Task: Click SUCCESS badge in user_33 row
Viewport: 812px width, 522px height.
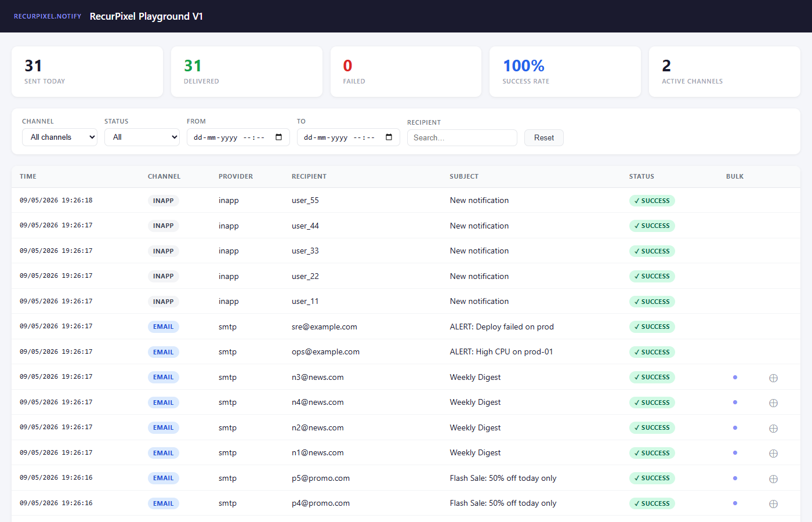Action: (652, 251)
